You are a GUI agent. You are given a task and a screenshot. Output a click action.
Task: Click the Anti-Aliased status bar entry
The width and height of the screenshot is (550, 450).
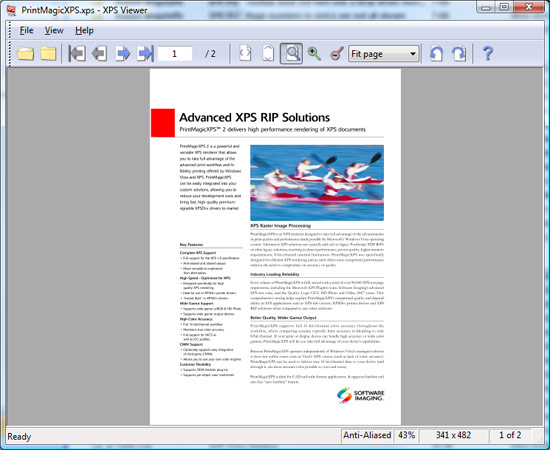pos(367,435)
